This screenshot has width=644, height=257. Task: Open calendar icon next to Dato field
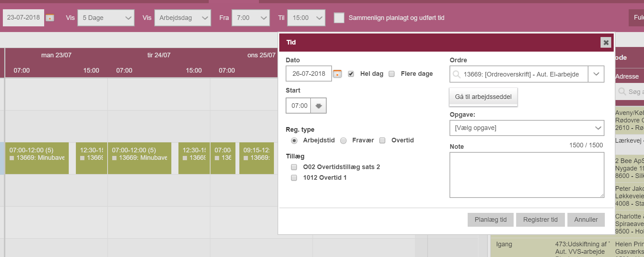coord(337,74)
